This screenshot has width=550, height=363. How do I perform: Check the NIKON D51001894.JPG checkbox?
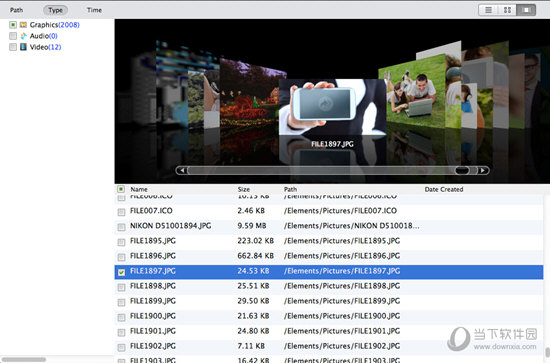121,227
